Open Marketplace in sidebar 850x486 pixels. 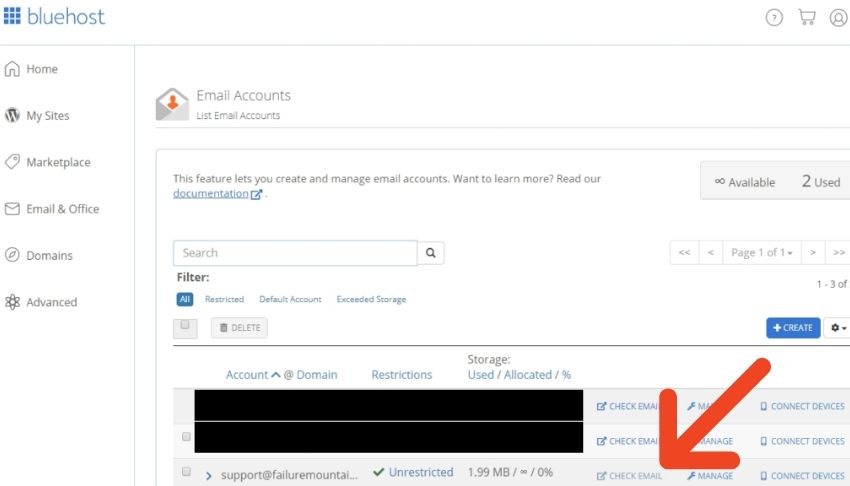click(x=48, y=162)
